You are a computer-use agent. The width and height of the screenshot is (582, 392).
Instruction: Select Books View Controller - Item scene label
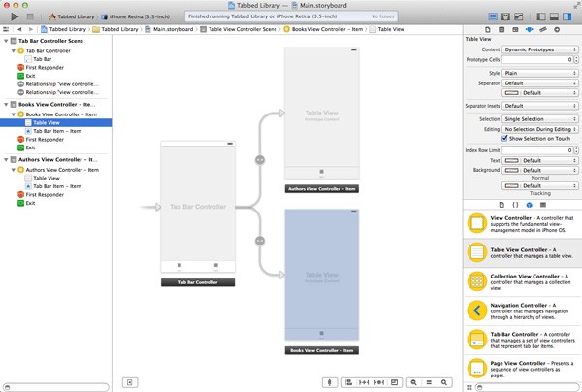click(x=321, y=350)
